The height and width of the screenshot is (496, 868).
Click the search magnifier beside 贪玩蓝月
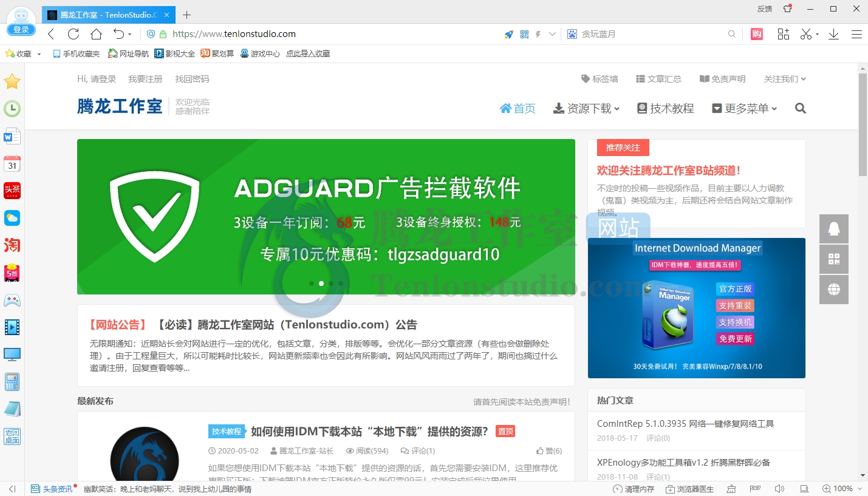tap(732, 35)
